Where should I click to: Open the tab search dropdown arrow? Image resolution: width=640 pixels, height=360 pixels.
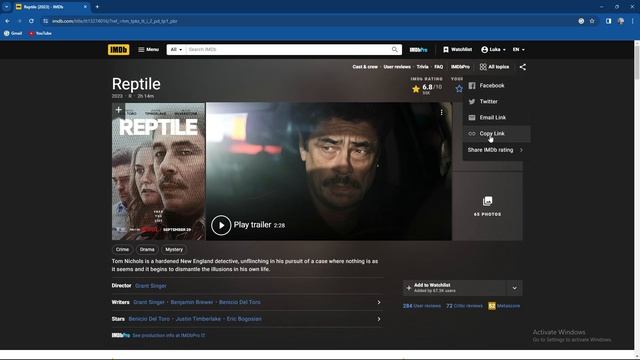7,7
